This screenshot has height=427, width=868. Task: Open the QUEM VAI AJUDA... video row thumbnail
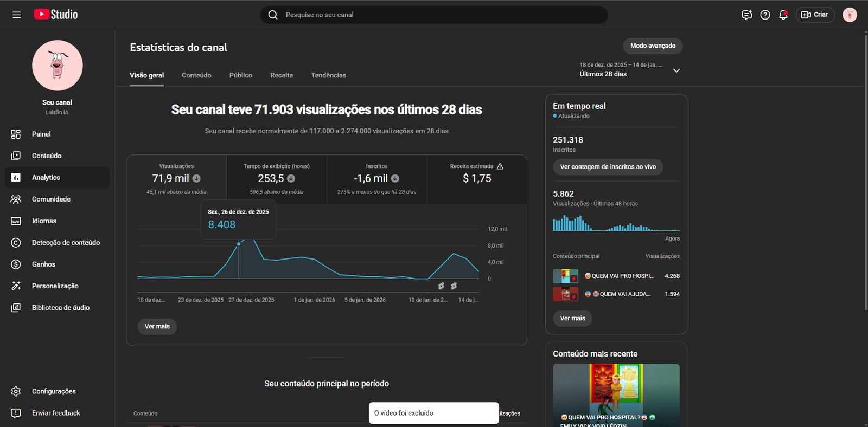click(x=565, y=294)
